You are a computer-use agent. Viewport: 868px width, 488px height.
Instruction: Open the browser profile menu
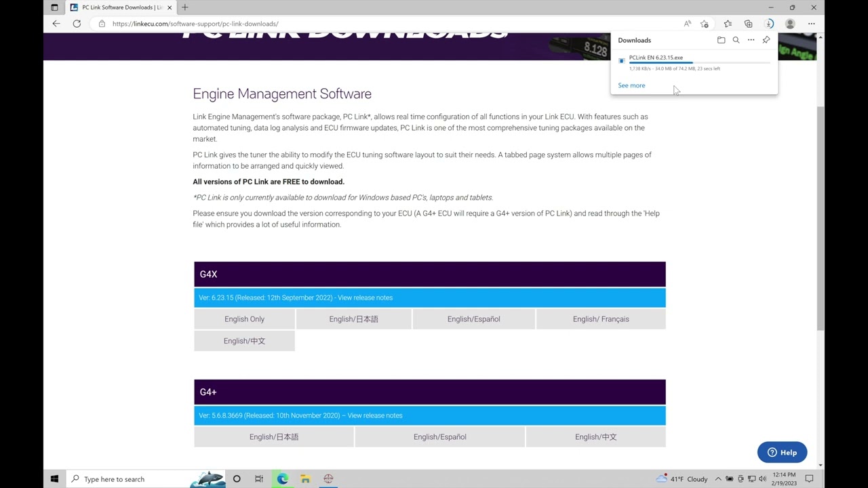(790, 24)
